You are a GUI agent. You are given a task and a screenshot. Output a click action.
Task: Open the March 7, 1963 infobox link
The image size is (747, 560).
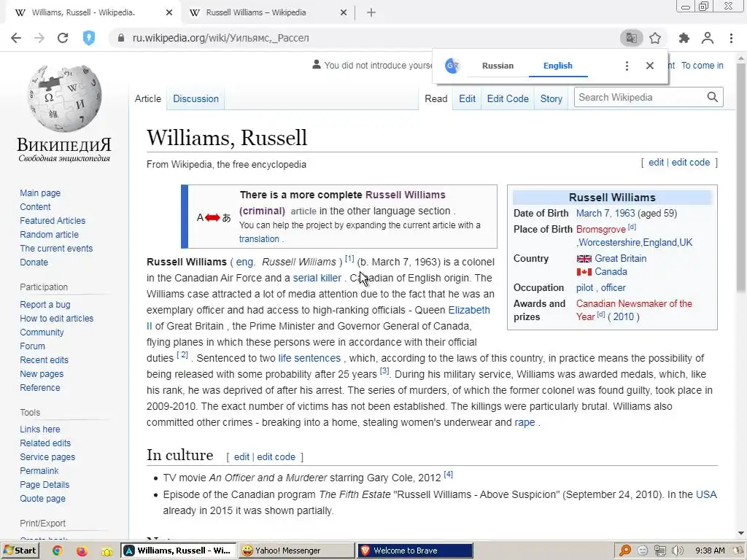(x=605, y=213)
